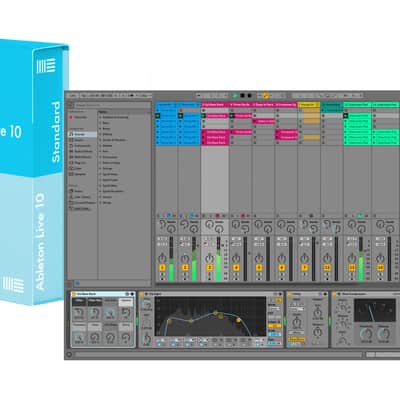
Task: Launch the playing clip in first blue track
Action: pyautogui.click(x=158, y=116)
